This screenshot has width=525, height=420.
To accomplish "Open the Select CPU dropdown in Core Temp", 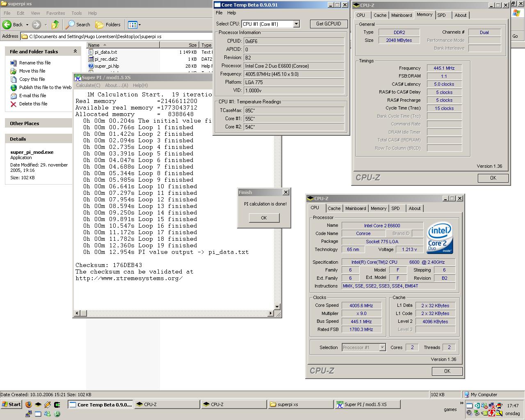I will (296, 24).
